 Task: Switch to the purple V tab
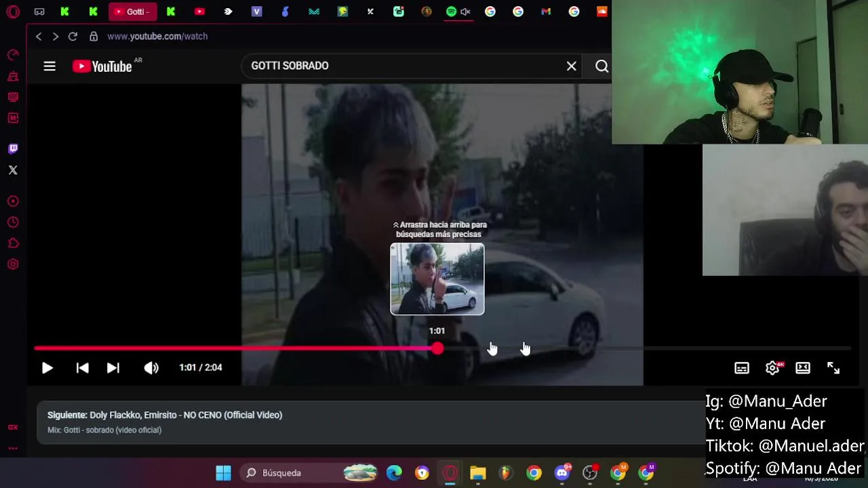pyautogui.click(x=256, y=12)
